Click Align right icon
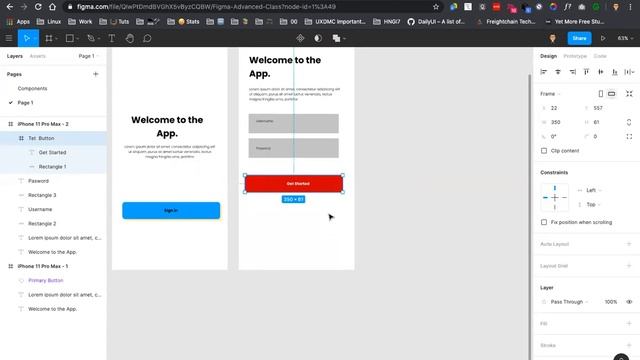This screenshot has width=640, height=360. pyautogui.click(x=572, y=72)
